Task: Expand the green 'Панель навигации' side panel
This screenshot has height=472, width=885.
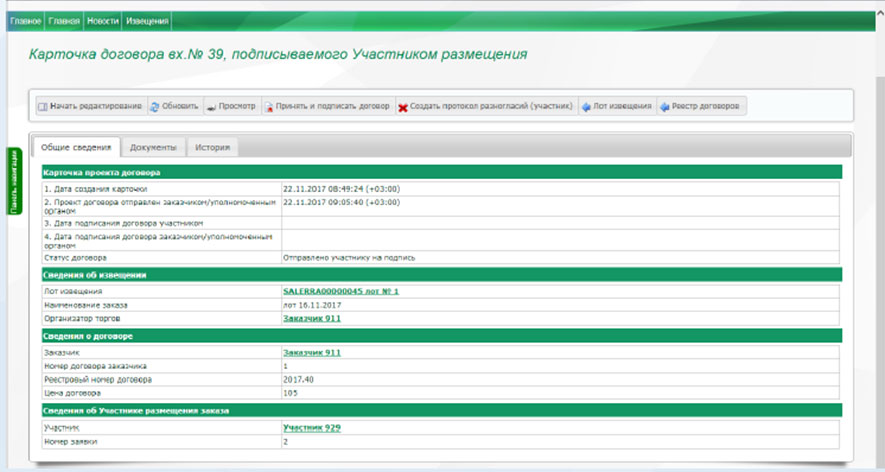Action: 13,181
